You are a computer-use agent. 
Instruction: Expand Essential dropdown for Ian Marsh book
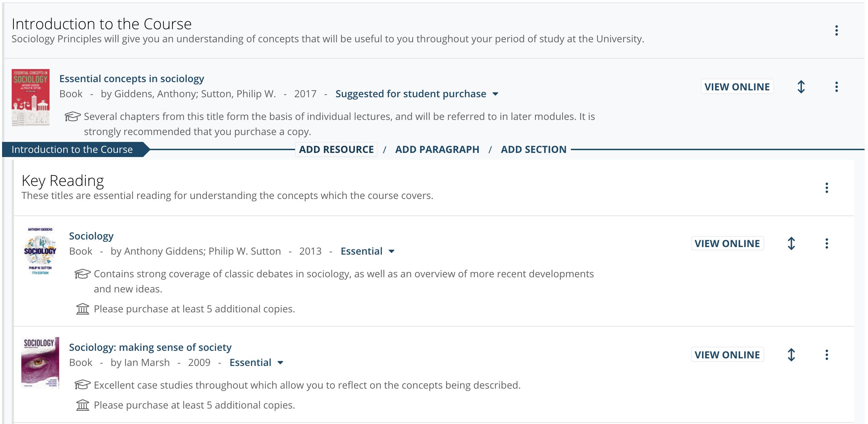click(256, 362)
